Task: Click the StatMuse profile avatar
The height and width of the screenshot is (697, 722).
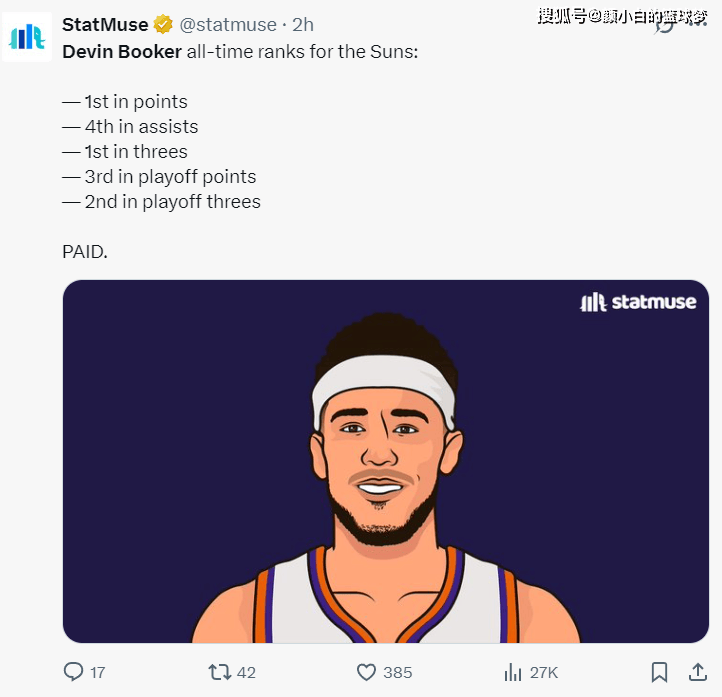Action: pos(27,38)
